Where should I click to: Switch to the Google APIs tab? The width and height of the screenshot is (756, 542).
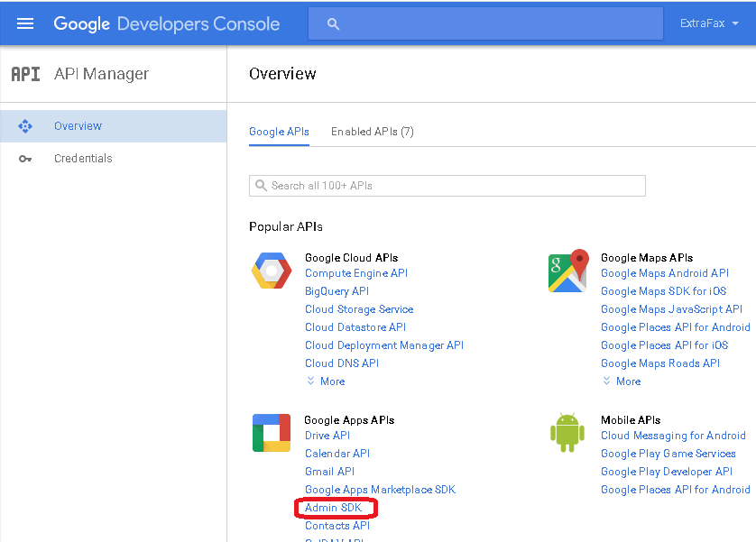click(279, 132)
